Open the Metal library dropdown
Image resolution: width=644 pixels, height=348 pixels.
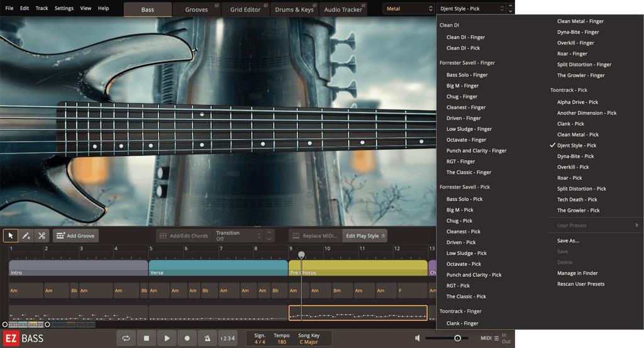409,9
